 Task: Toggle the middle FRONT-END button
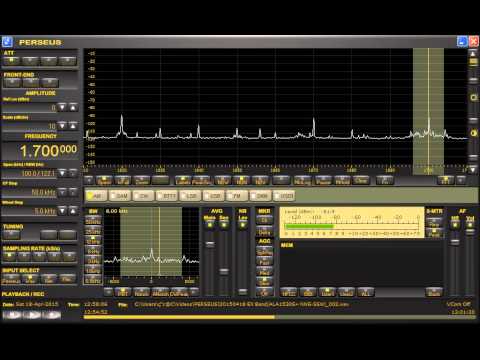(30, 82)
